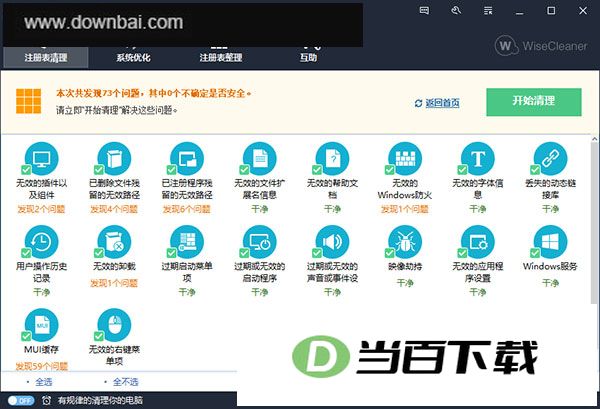
Task: Toggle the scheduled cleaning OFF switch
Action: coord(21,401)
